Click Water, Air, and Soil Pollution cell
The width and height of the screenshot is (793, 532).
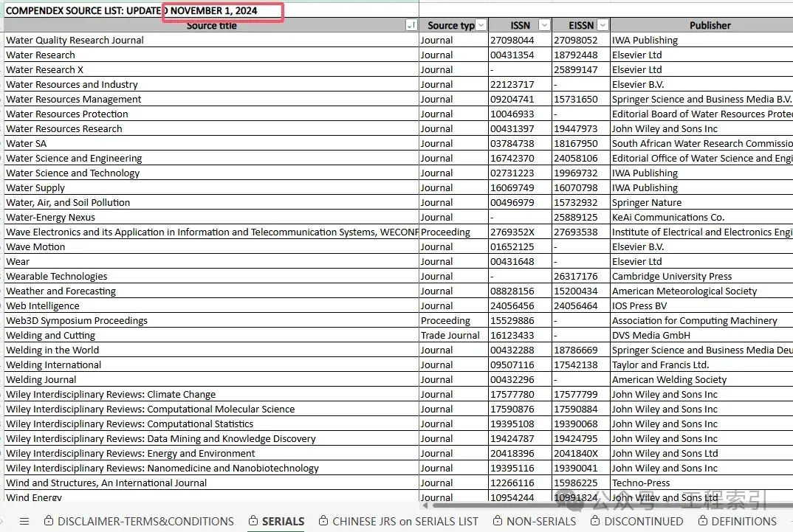coord(211,203)
